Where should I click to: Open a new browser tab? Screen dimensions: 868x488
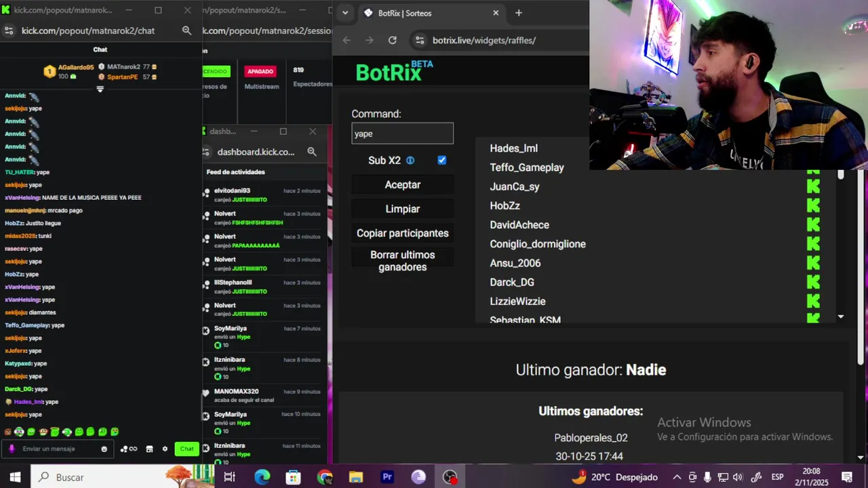coord(519,13)
